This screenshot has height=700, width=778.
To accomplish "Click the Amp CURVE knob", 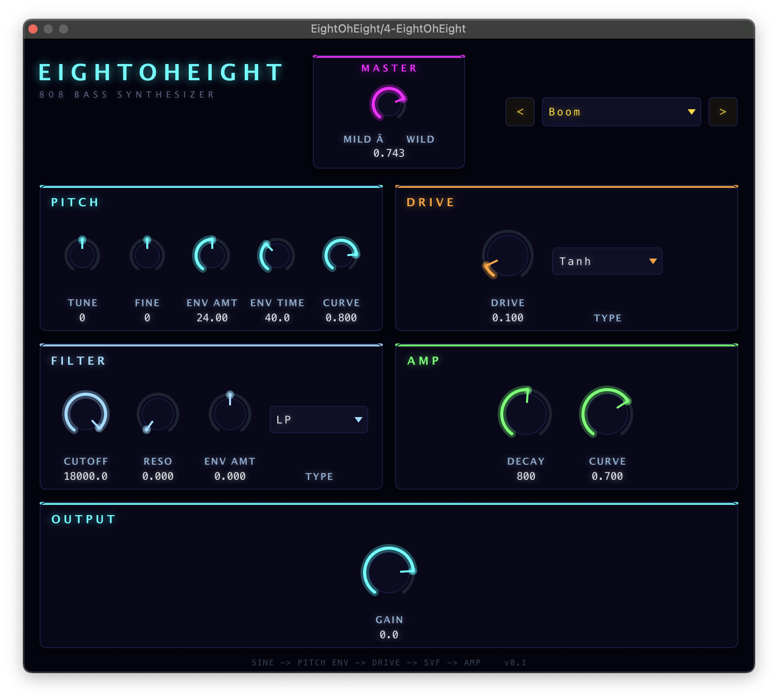I will [x=607, y=412].
